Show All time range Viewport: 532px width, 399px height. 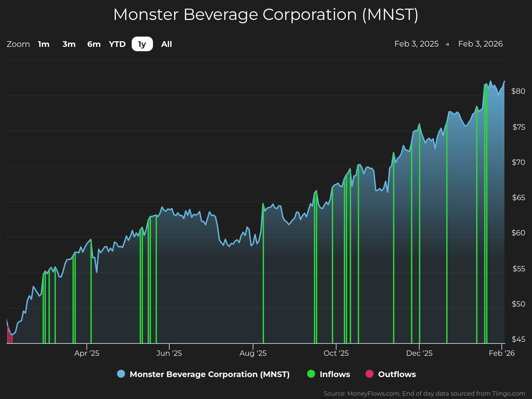tap(167, 44)
